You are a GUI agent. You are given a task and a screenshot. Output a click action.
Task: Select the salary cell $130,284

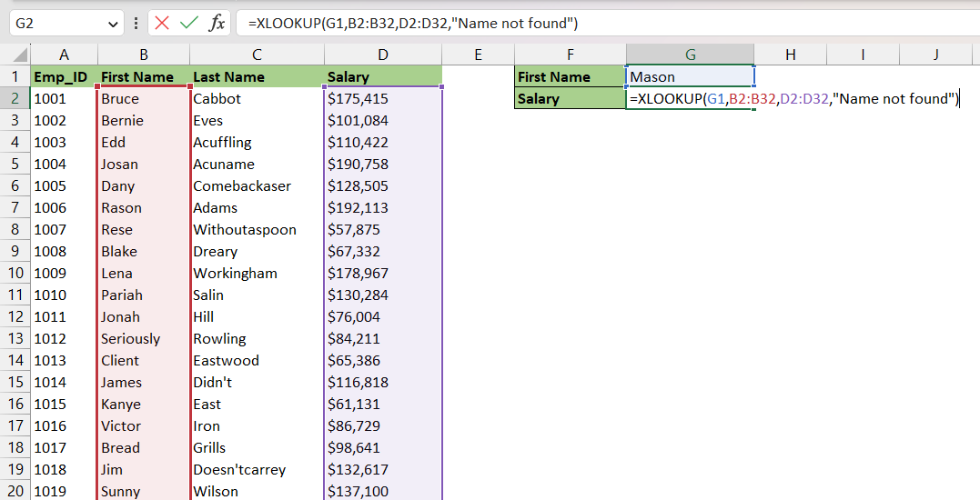(x=383, y=295)
